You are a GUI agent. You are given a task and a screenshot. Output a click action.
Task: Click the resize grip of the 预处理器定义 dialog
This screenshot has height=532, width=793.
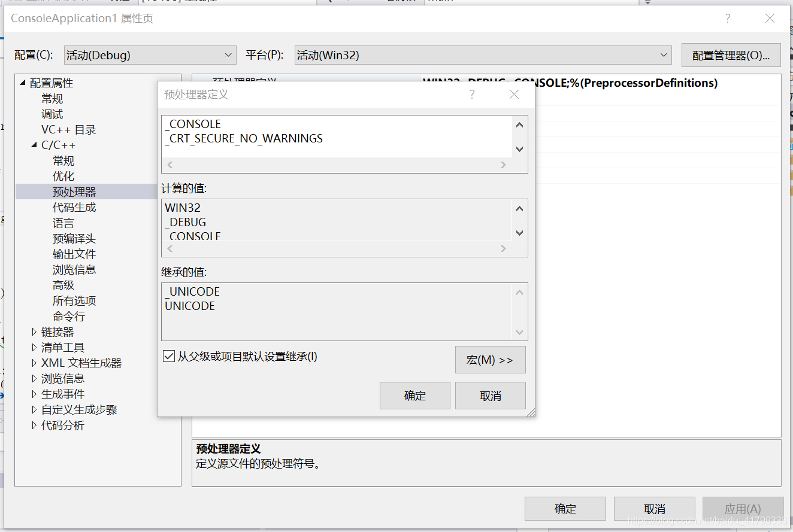point(531,413)
